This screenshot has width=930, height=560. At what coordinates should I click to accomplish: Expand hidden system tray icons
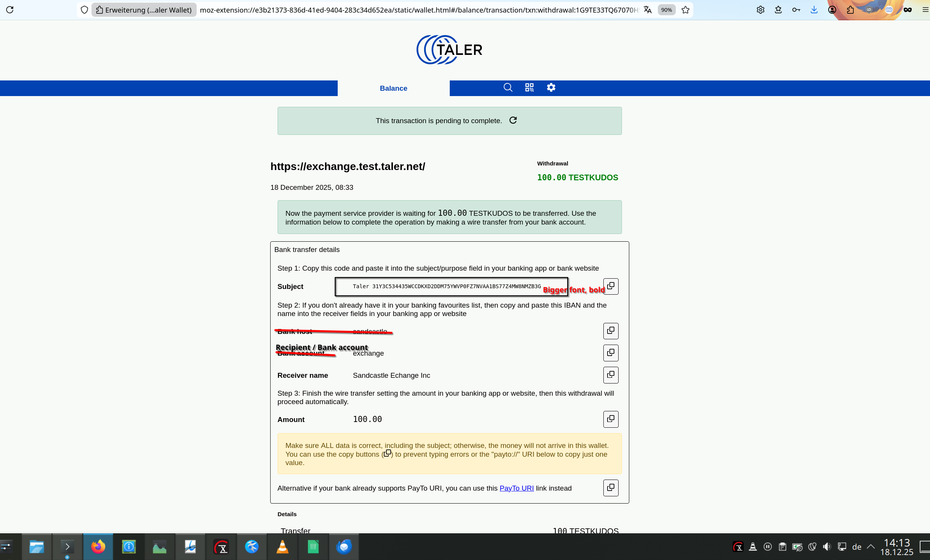(871, 547)
